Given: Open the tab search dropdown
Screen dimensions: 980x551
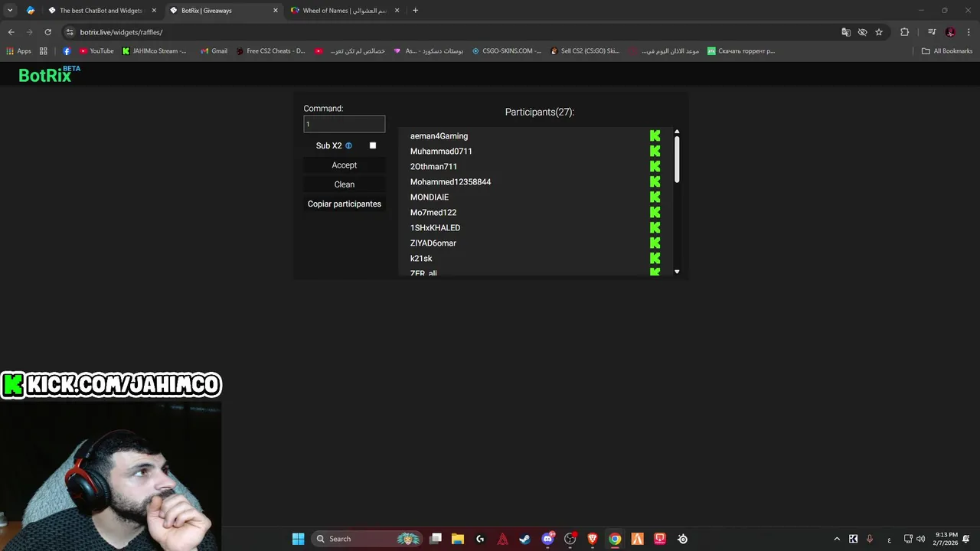Looking at the screenshot, I should [10, 11].
